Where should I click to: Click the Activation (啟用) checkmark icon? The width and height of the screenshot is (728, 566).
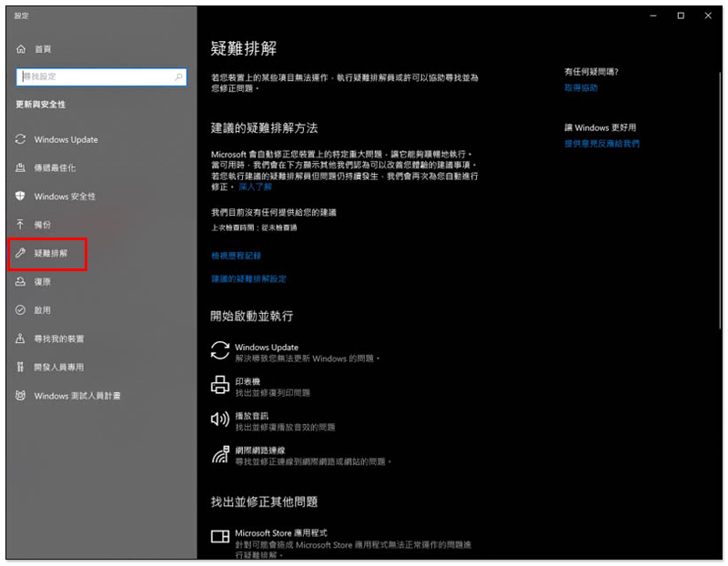pos(20,310)
